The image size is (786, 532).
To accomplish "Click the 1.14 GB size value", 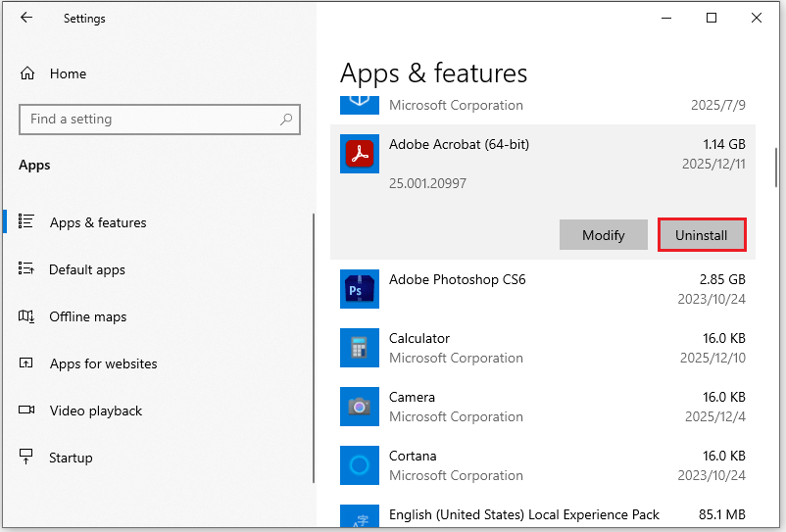I will [724, 144].
